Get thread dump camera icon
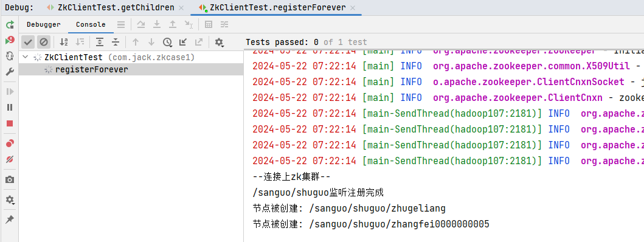Viewport: 644px width, 242px height. pyautogui.click(x=10, y=179)
